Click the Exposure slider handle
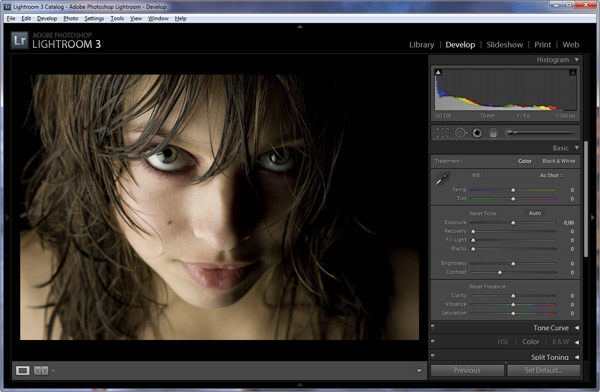This screenshot has height=392, width=600. (x=513, y=222)
